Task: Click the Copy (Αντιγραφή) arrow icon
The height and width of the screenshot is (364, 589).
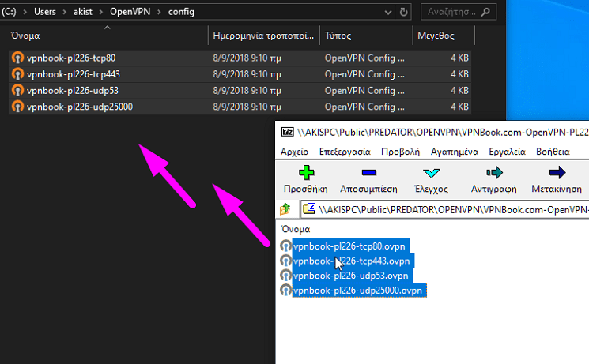Action: pyautogui.click(x=494, y=173)
